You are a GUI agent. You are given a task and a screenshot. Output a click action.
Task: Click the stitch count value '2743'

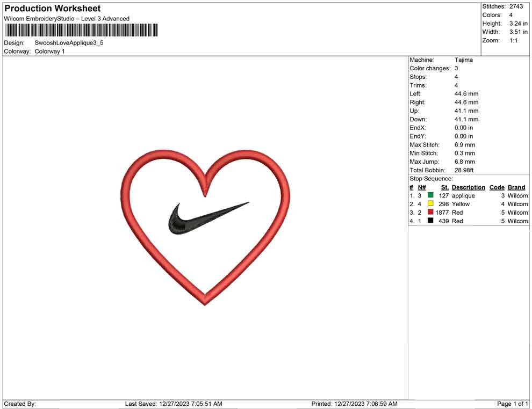point(516,6)
